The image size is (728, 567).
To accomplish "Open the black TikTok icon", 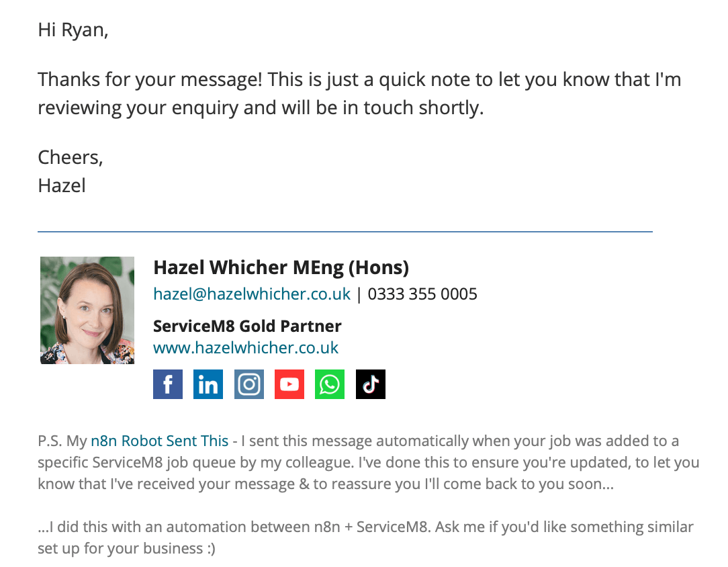I will click(371, 384).
